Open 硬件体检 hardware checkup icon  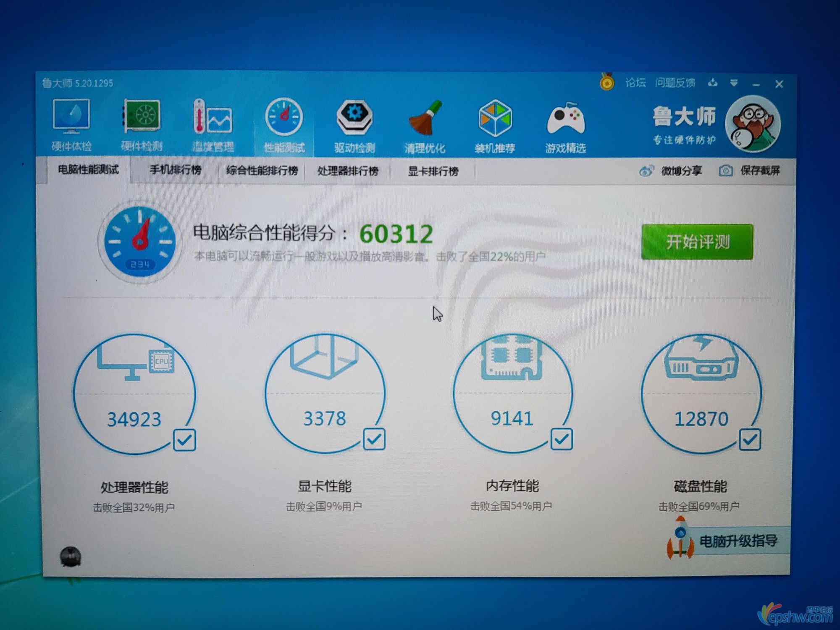tap(71, 116)
